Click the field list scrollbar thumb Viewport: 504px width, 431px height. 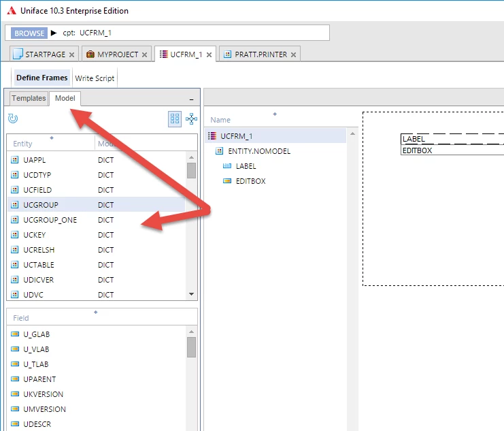click(x=192, y=347)
